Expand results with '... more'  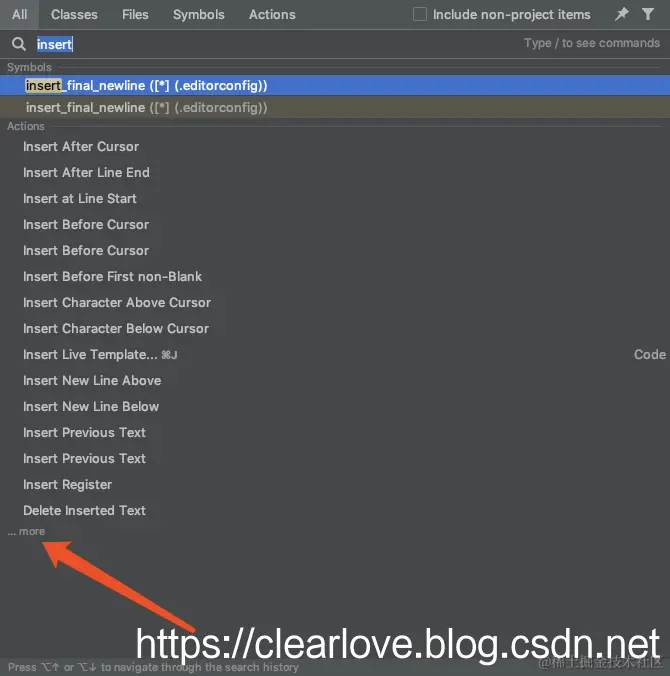coord(26,531)
